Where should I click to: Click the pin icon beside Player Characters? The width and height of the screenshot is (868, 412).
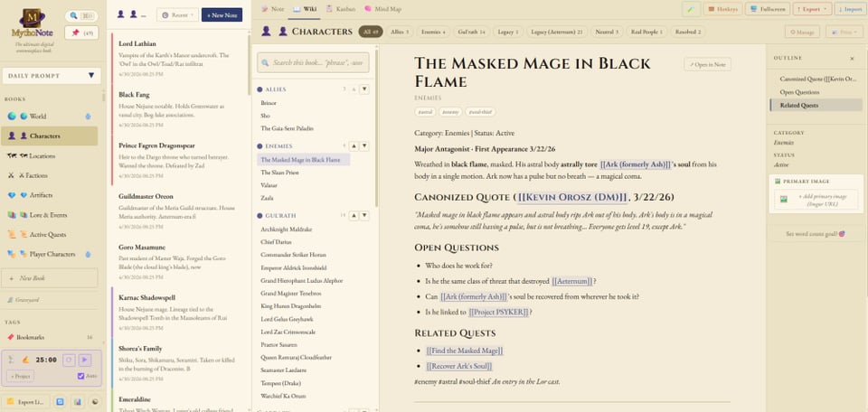pos(88,255)
